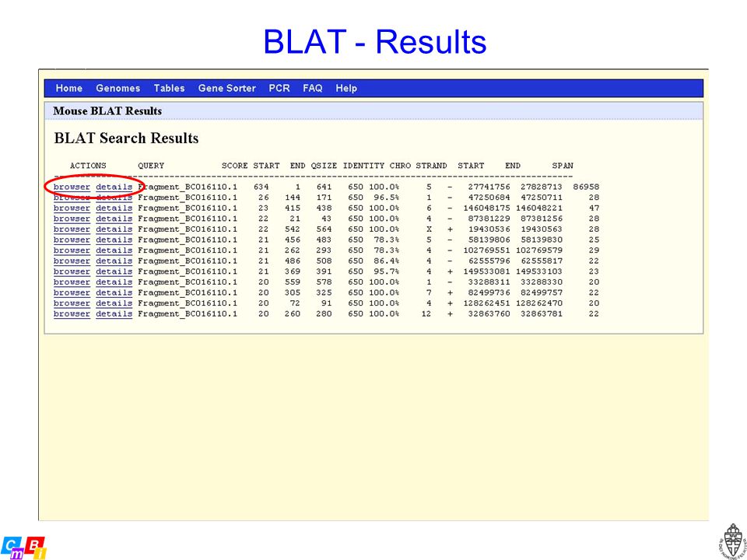Image resolution: width=747 pixels, height=560 pixels.
Task: Select the span value 86958
Action: (586, 187)
